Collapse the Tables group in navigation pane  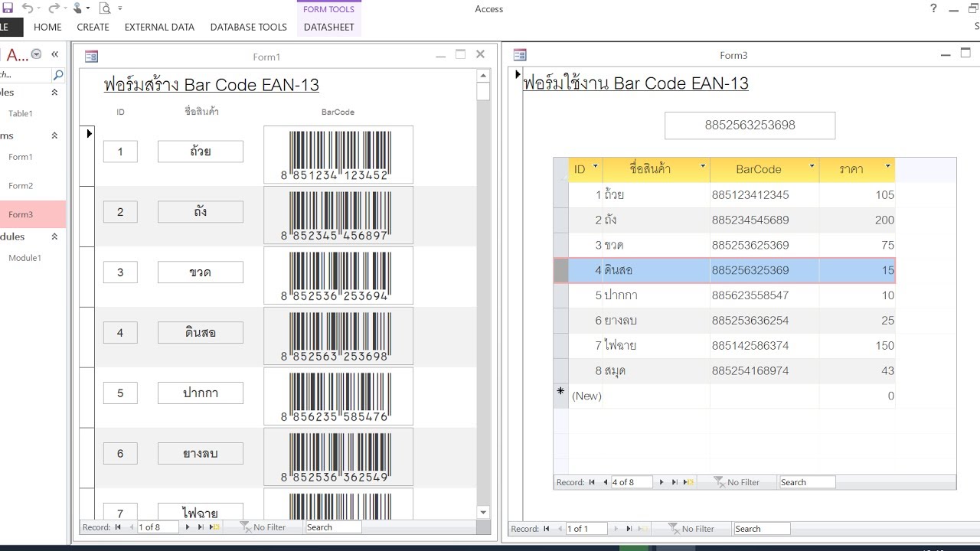coord(54,93)
